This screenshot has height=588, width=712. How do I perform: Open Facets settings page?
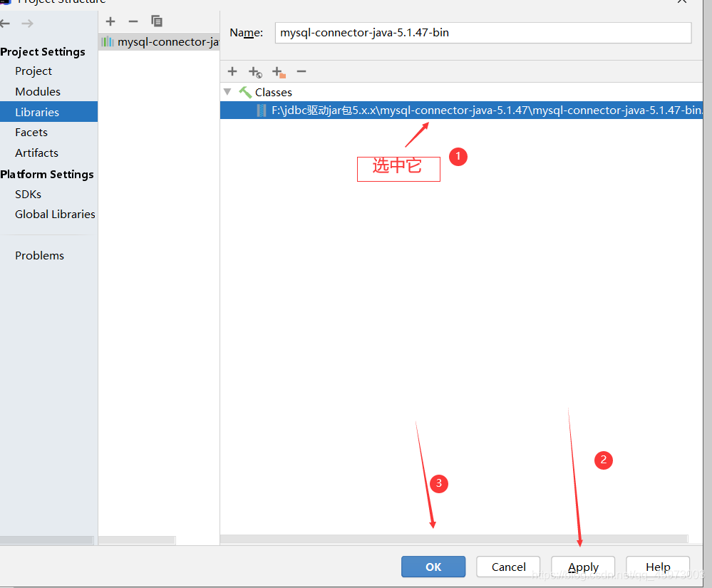(31, 132)
